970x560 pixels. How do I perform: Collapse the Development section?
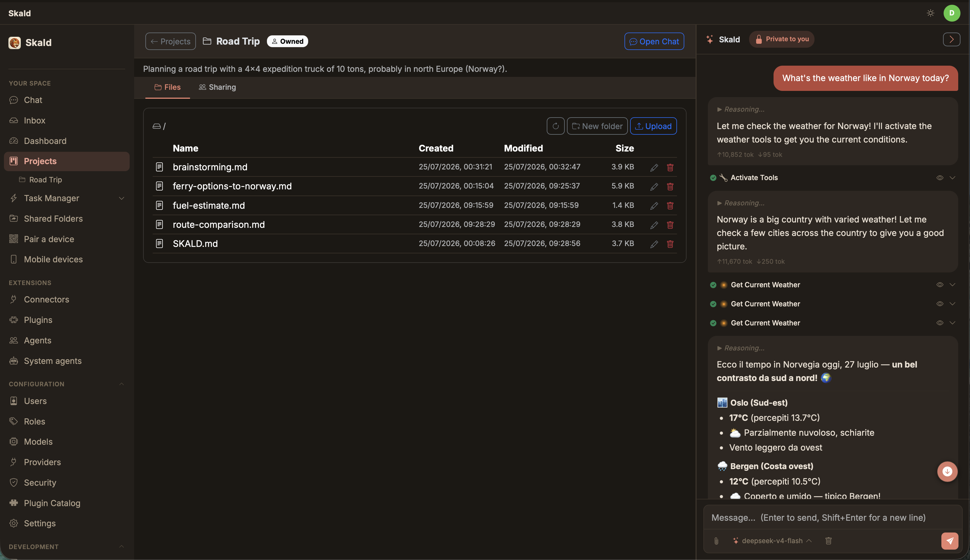pyautogui.click(x=122, y=547)
